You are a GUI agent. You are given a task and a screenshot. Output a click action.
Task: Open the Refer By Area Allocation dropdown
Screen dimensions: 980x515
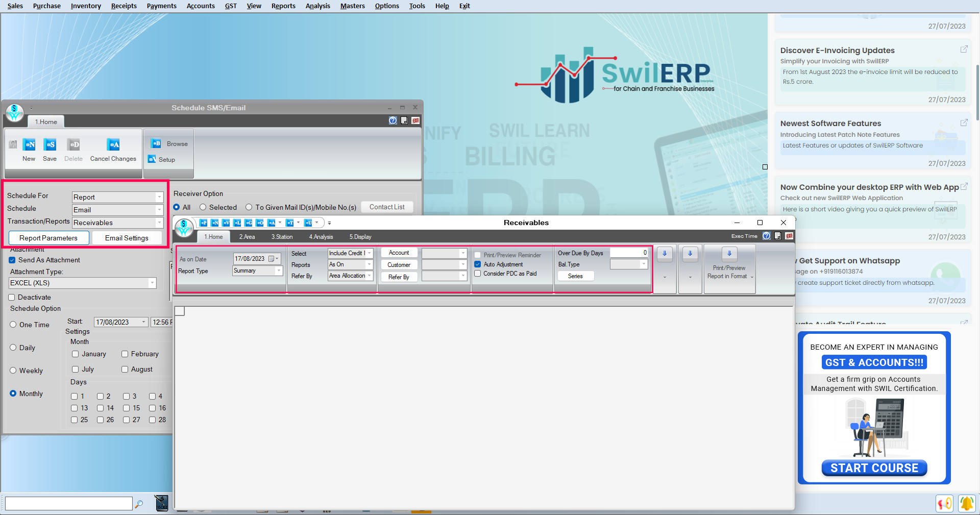369,276
